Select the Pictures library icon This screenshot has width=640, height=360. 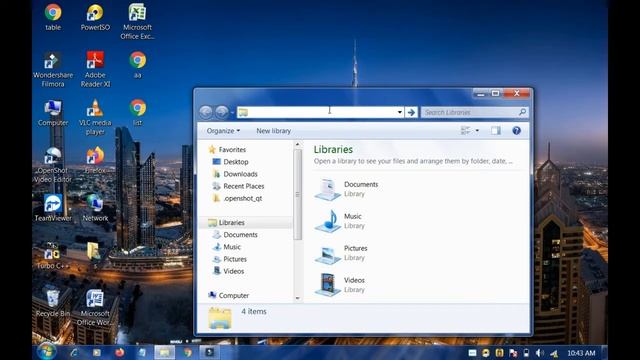coord(327,253)
